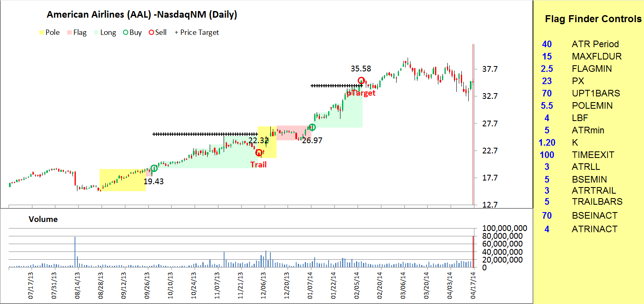Click the Price Target legend entry
The width and height of the screenshot is (644, 304).
click(197, 32)
